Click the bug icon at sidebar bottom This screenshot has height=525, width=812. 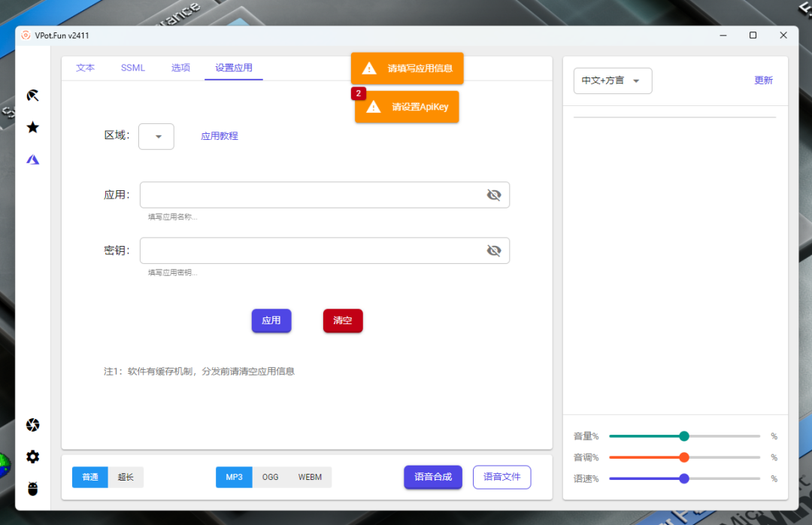(32, 489)
